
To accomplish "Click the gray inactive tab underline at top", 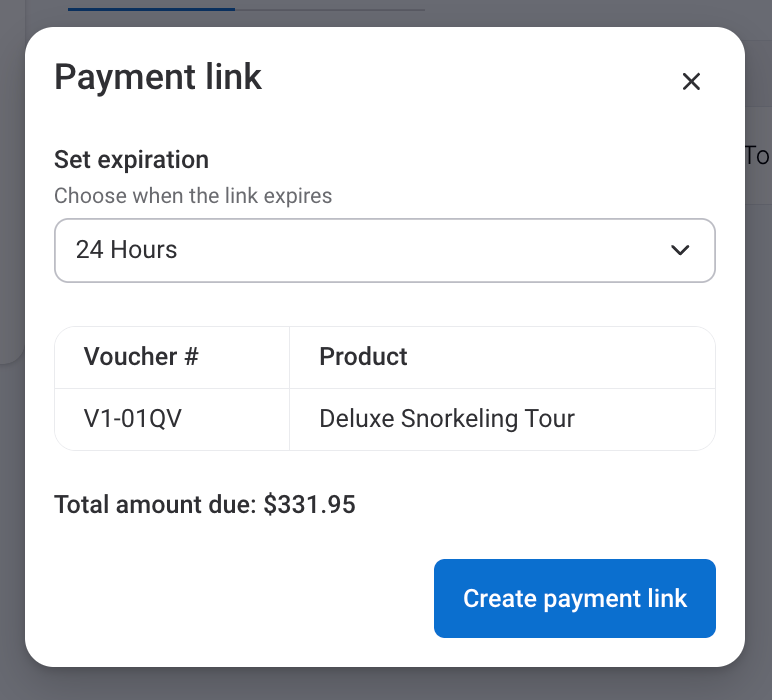I will pos(330,10).
